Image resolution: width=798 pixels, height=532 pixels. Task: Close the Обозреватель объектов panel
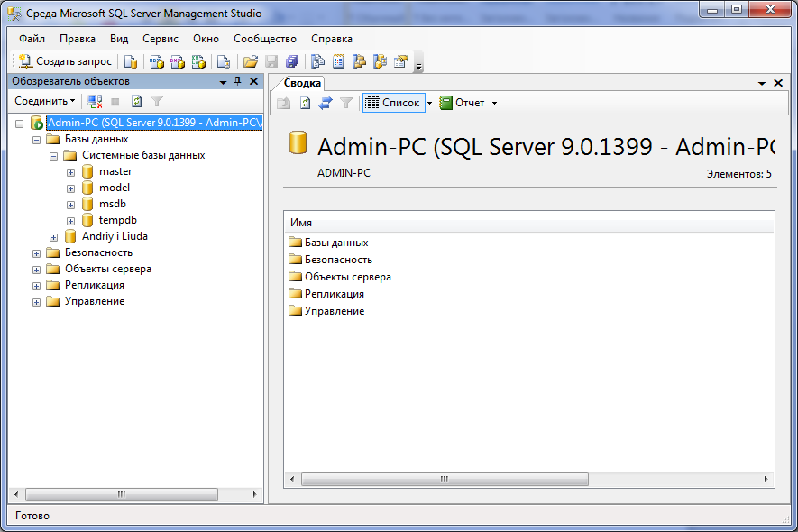tap(253, 81)
